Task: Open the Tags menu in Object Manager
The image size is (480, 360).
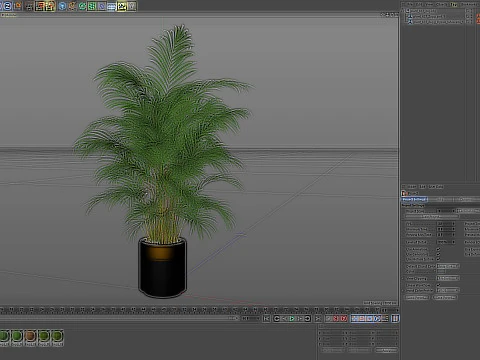Action: pyautogui.click(x=453, y=5)
